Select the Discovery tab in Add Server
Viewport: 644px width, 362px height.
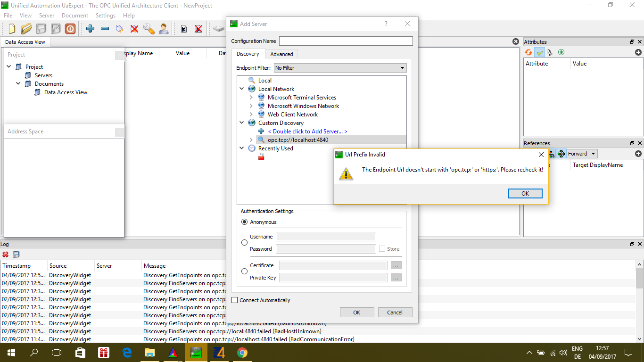pos(248,54)
